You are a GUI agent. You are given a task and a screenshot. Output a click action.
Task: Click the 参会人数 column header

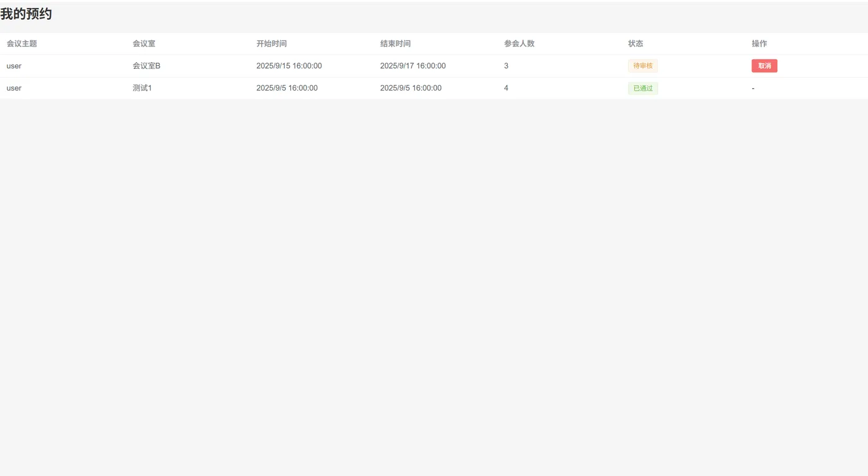coord(520,43)
